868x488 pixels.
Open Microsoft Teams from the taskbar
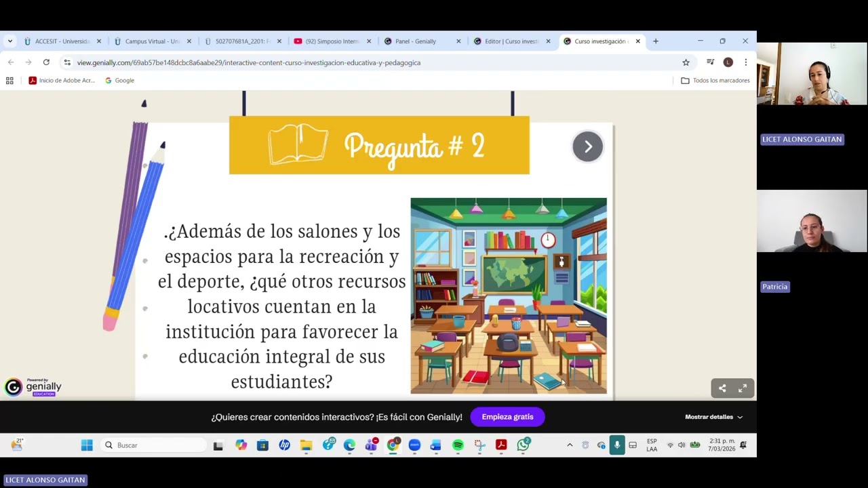click(x=371, y=445)
